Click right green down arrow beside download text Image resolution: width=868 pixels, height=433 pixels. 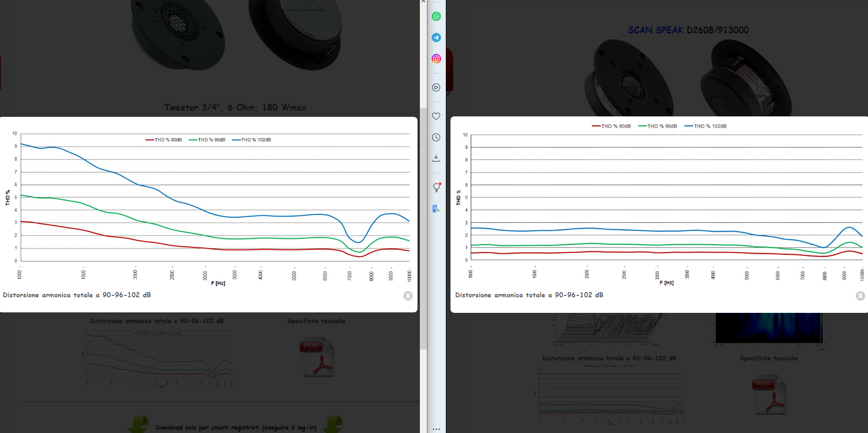pos(332,425)
